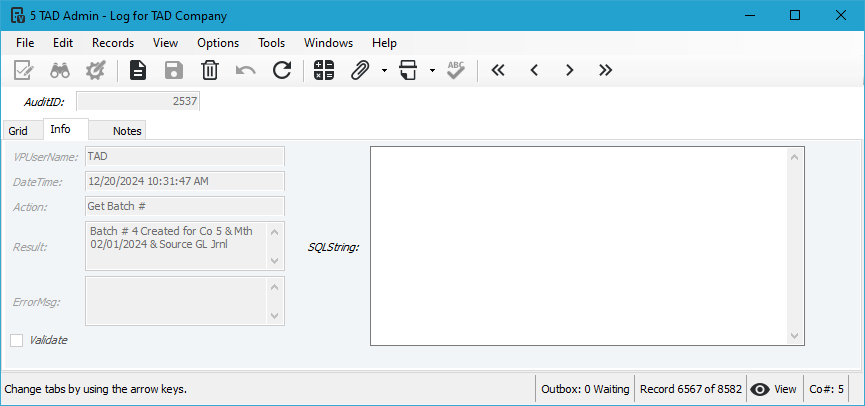This screenshot has width=865, height=406.
Task: Click Result box scroll up arrow
Action: click(275, 231)
